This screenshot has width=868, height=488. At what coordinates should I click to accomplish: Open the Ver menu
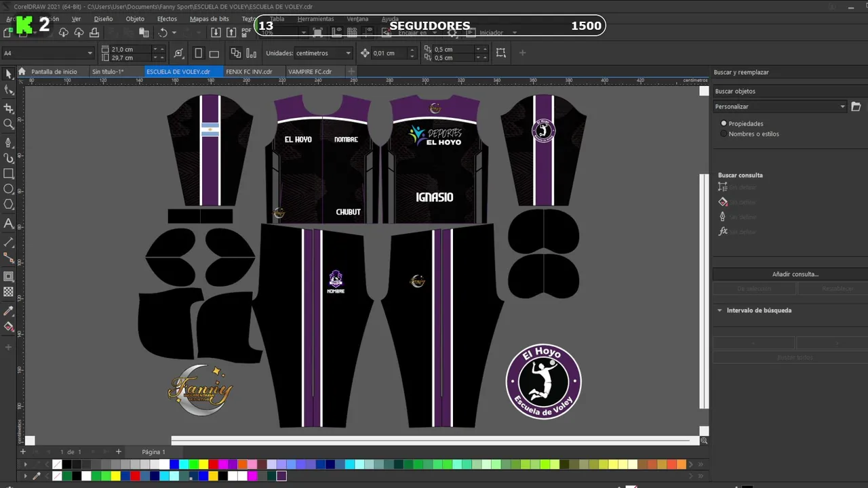76,19
